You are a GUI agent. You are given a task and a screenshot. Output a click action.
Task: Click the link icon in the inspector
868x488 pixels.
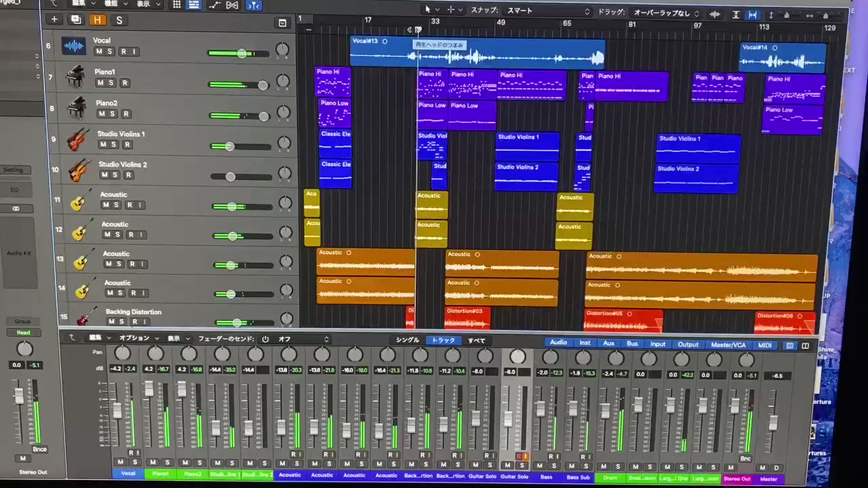click(x=17, y=208)
